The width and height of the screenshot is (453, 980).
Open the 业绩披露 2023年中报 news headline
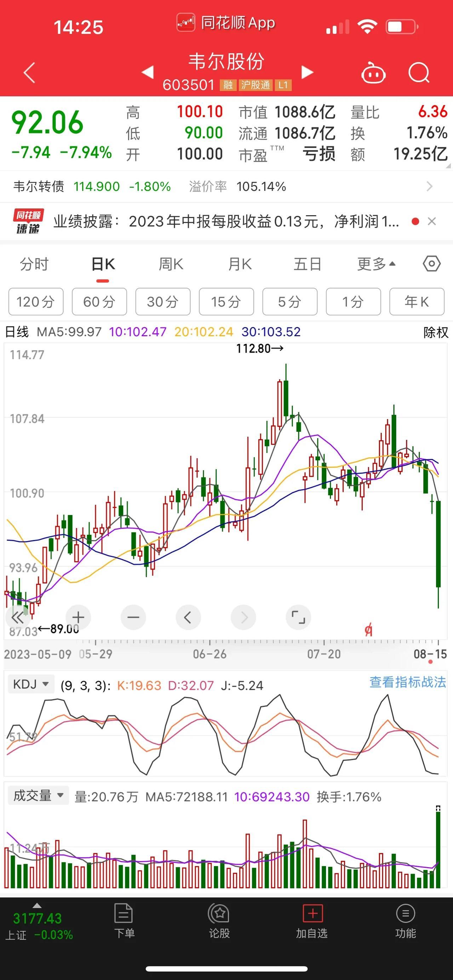click(x=226, y=222)
